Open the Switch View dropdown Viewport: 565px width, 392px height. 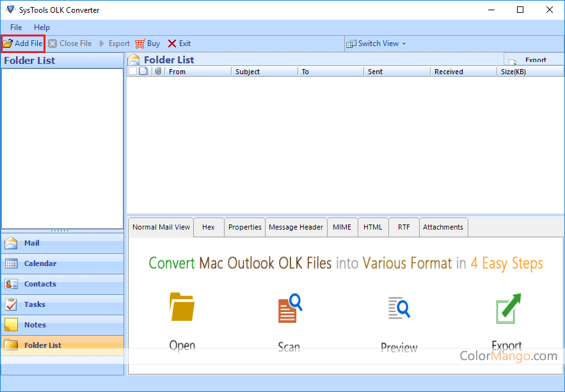click(376, 43)
